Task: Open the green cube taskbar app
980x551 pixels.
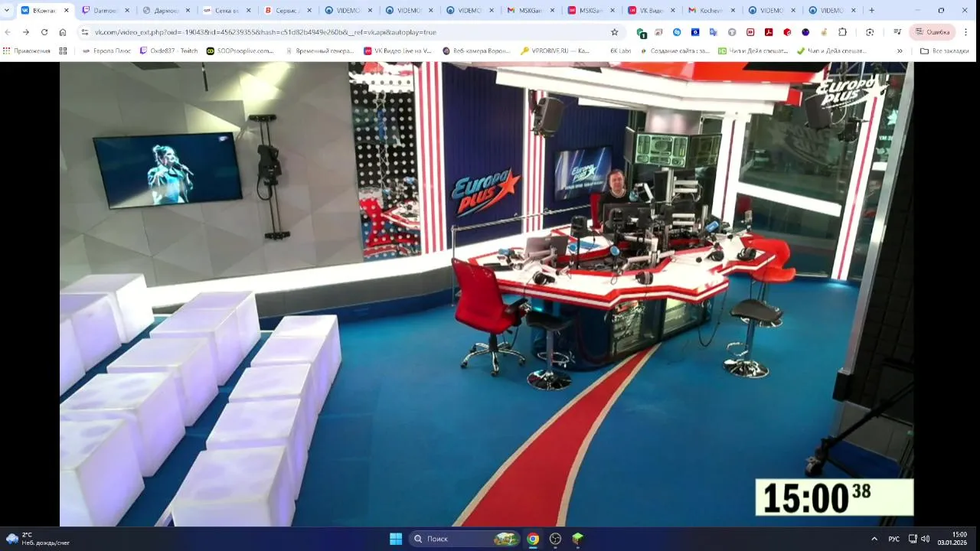Action: pos(578,539)
